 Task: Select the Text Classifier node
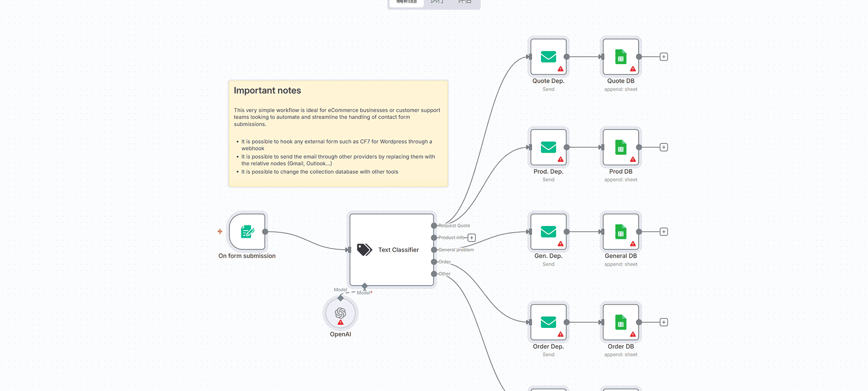392,250
